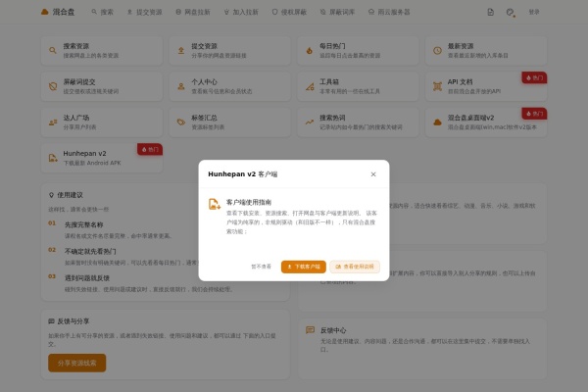Click file icon on Hunhepan v2 card

tap(53, 158)
